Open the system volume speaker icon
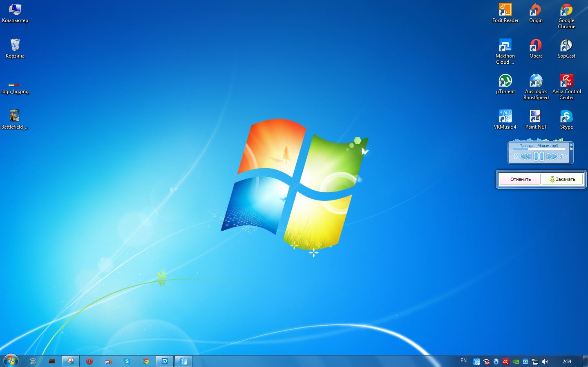 tap(545, 361)
